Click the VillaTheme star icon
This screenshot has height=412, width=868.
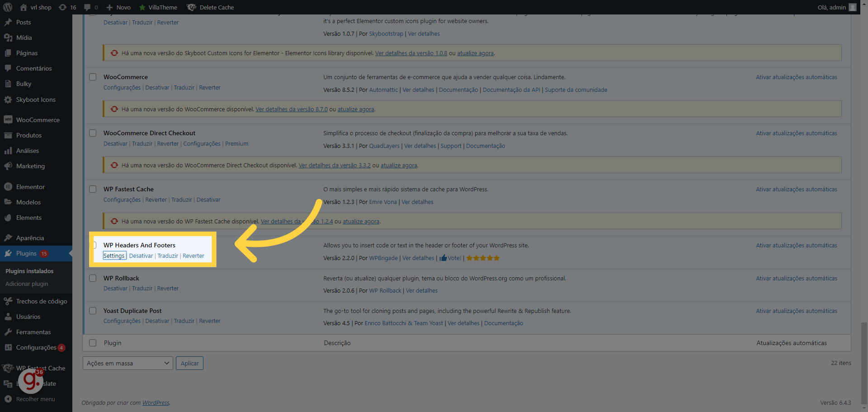pos(142,7)
